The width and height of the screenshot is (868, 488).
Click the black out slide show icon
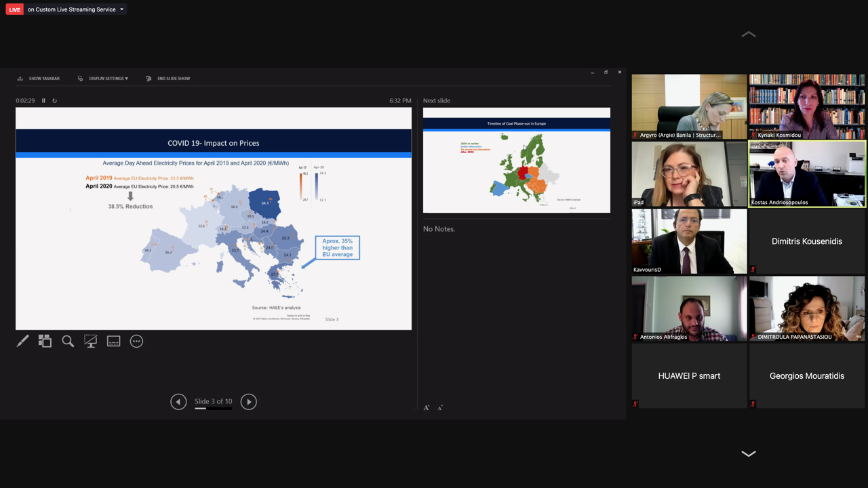[90, 342]
